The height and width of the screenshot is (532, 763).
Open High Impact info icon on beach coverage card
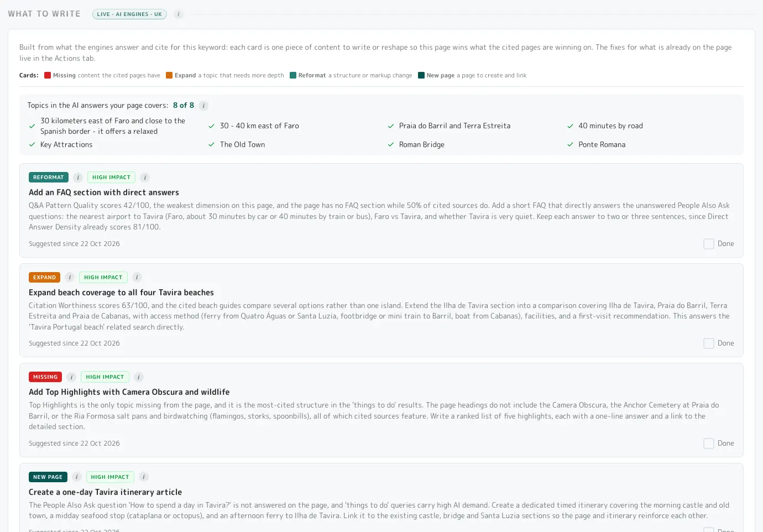tap(137, 277)
